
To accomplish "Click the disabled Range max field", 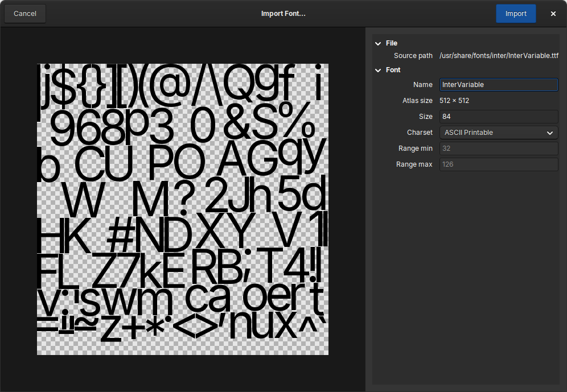I will [x=499, y=164].
